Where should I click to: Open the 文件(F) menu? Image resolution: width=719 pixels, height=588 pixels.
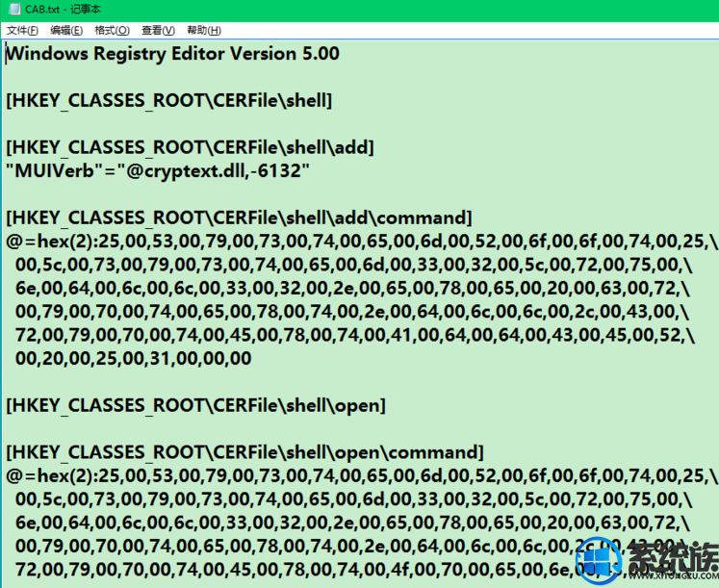click(22, 31)
